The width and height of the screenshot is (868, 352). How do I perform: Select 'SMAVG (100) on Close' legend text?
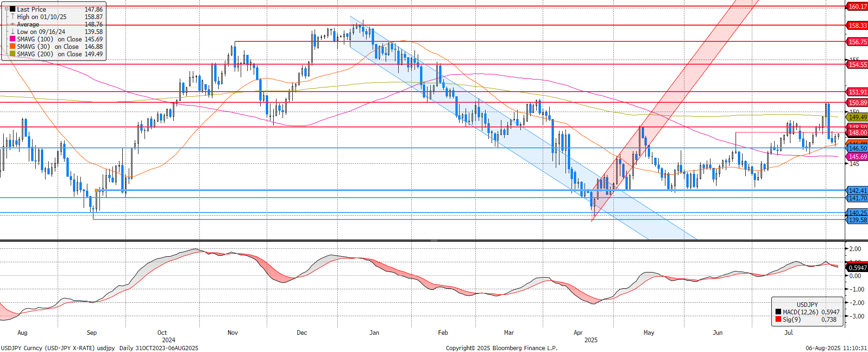49,39
